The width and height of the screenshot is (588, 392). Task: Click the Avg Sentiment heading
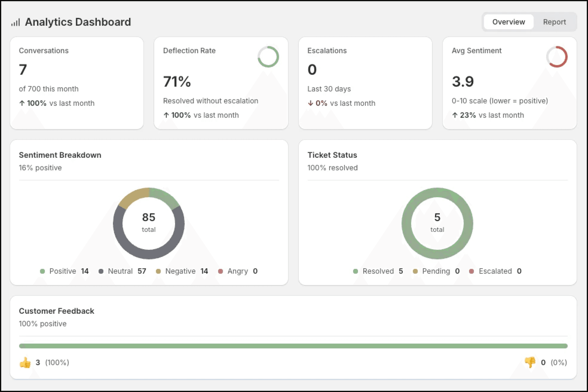tap(477, 51)
